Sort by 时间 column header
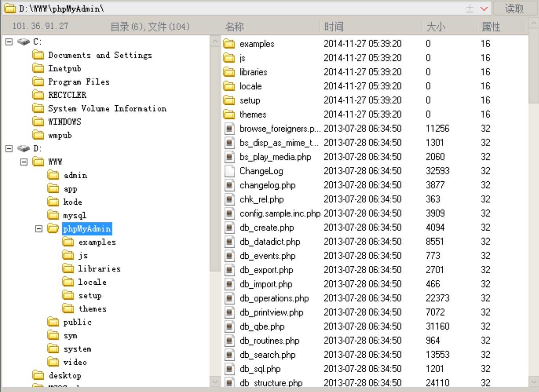Screen dimensions: 539x392 tap(334, 27)
